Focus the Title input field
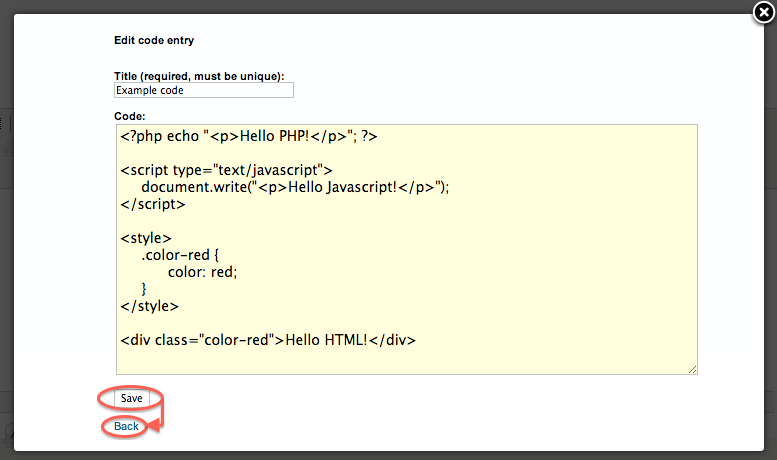Viewport: 777px width, 460px height. [204, 90]
